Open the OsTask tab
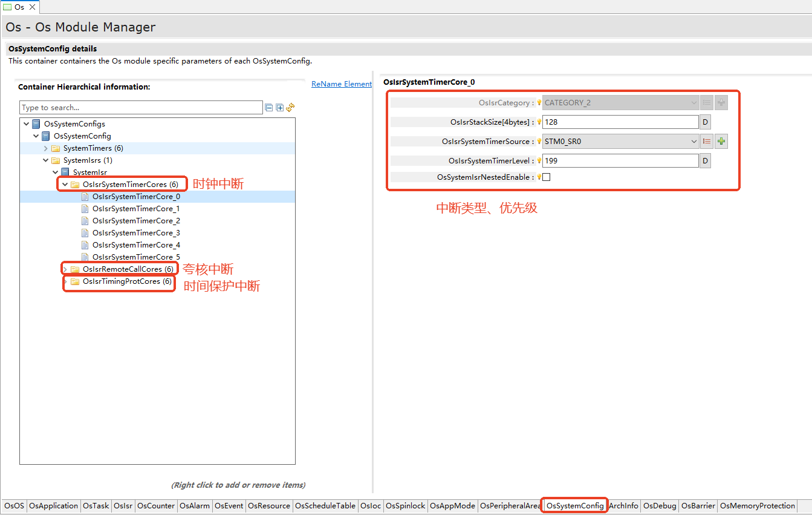Screen dimensions: 812x515 tap(96, 506)
